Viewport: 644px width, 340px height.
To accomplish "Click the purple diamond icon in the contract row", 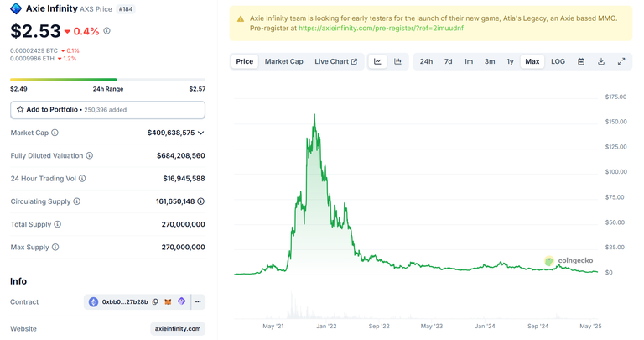I will coord(181,301).
